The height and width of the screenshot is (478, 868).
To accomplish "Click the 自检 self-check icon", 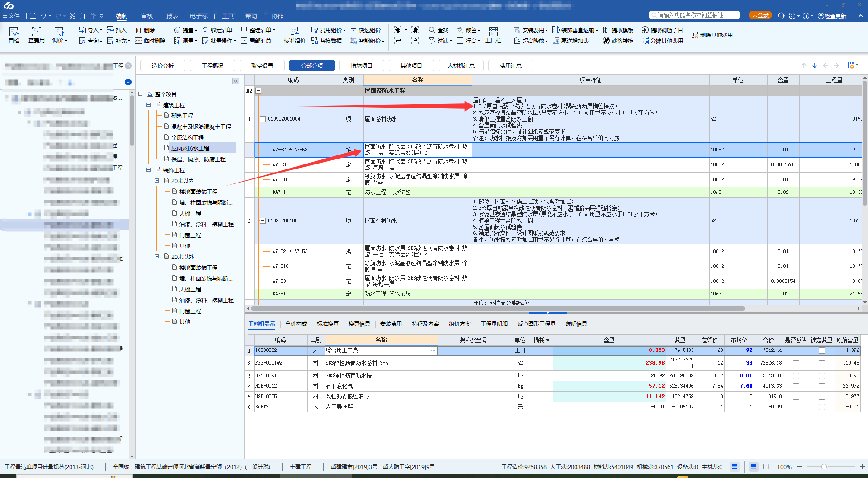I will click(x=14, y=35).
